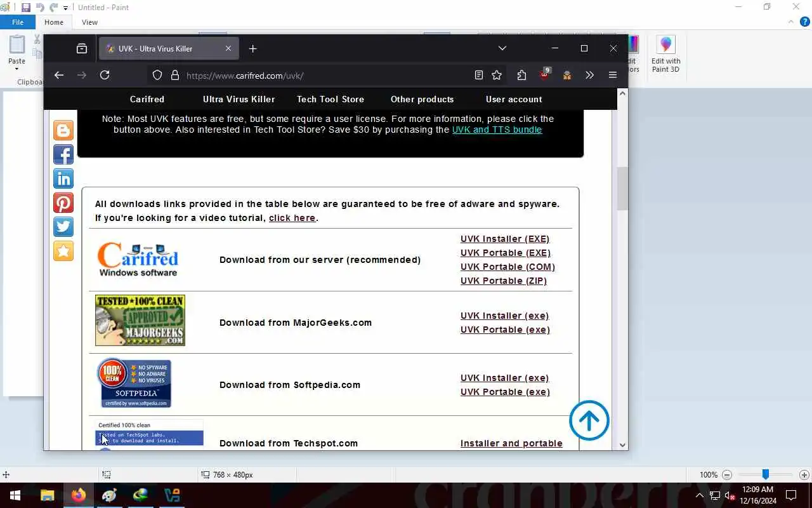This screenshot has height=508, width=812.
Task: Click the yellow star favorites icon in sidebar
Action: (63, 251)
